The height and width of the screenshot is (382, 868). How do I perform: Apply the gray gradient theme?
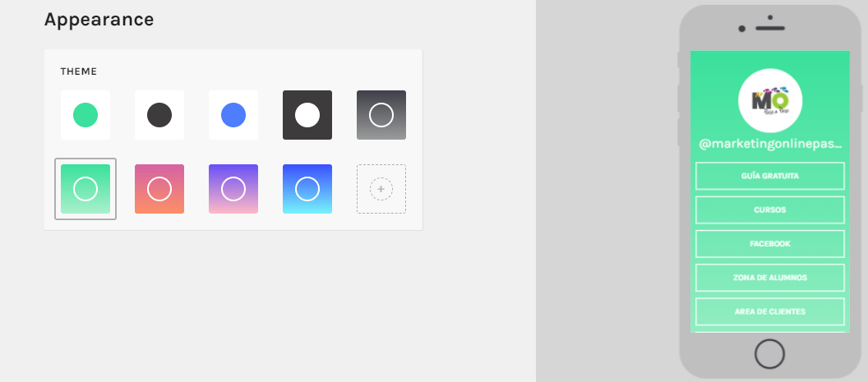pos(381,115)
